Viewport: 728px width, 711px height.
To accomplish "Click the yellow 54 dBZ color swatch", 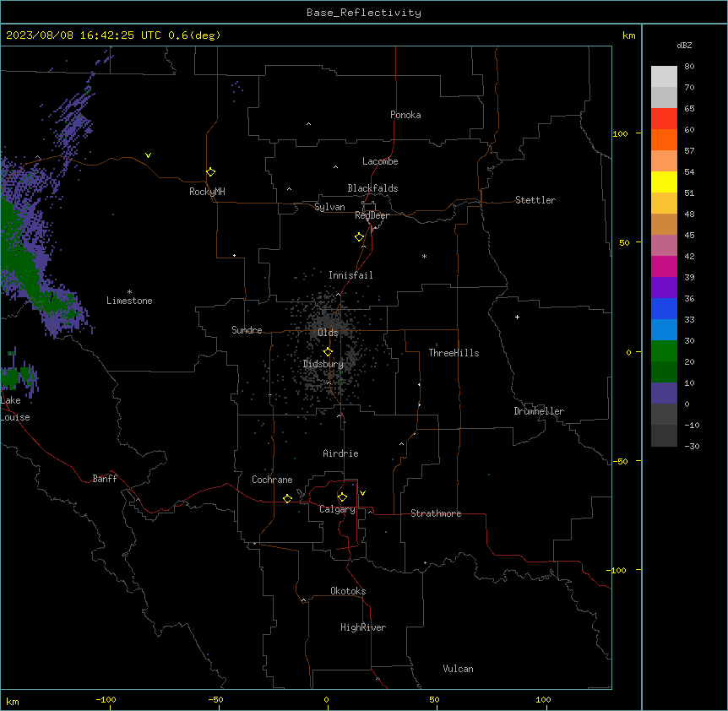I will 664,182.
